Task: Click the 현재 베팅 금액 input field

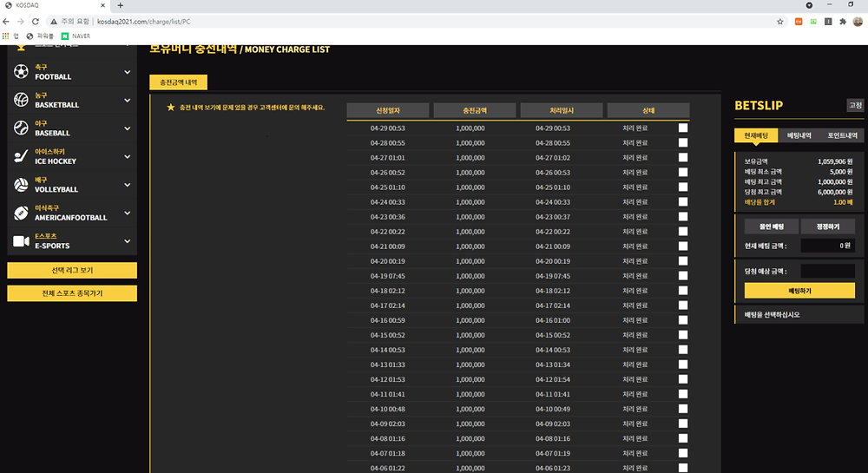Action: (x=827, y=246)
